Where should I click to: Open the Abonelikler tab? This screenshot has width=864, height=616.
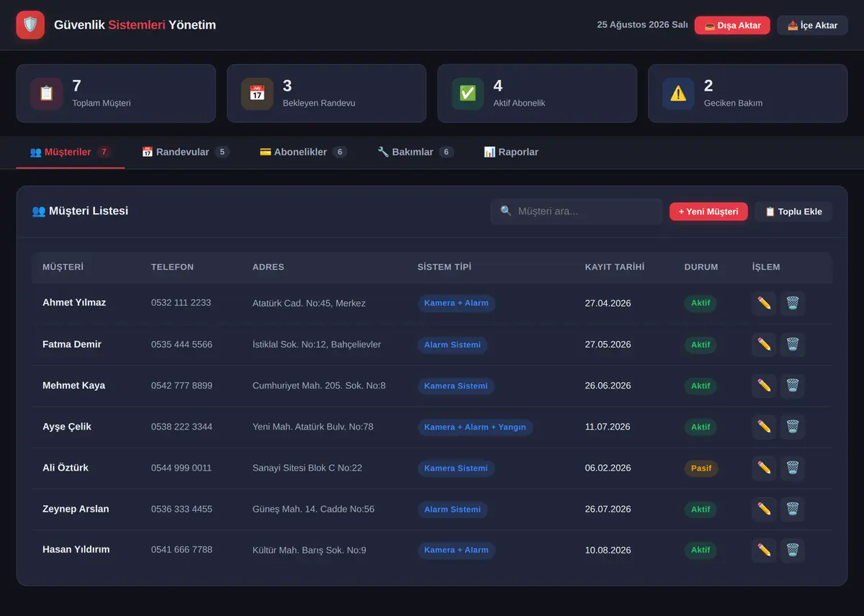(x=303, y=152)
